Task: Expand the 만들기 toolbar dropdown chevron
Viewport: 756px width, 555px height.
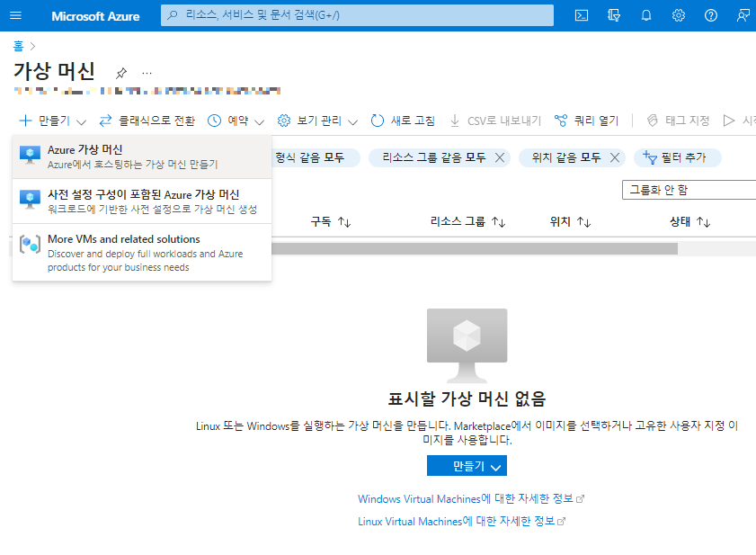Action: pos(82,122)
